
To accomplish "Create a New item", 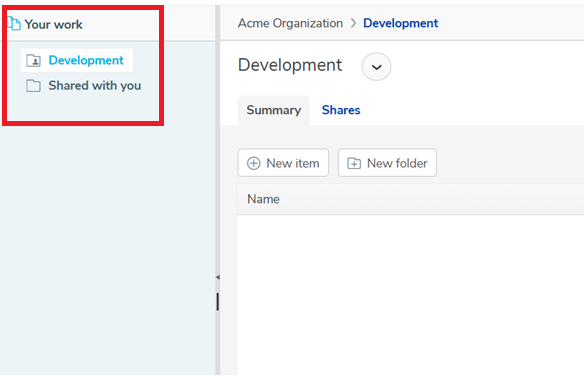I will (x=283, y=163).
